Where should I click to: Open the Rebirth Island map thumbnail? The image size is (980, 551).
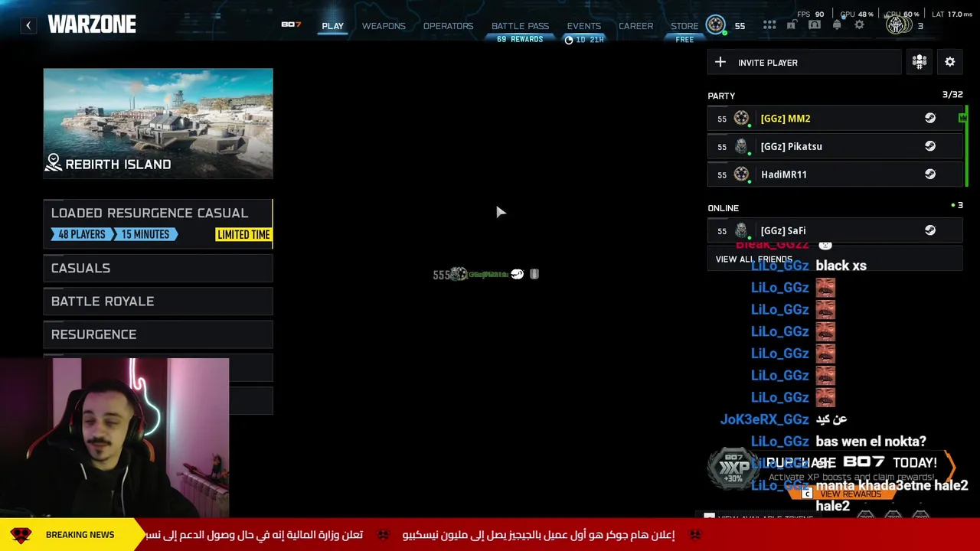[x=158, y=124]
